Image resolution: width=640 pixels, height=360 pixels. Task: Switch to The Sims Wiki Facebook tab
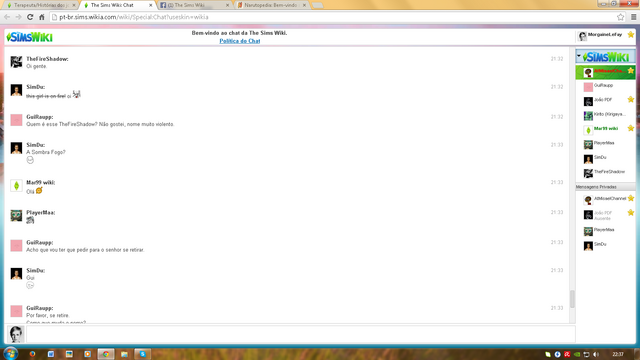[x=194, y=5]
